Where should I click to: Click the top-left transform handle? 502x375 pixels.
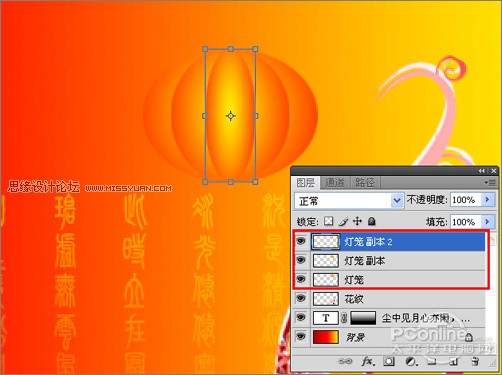(205, 49)
